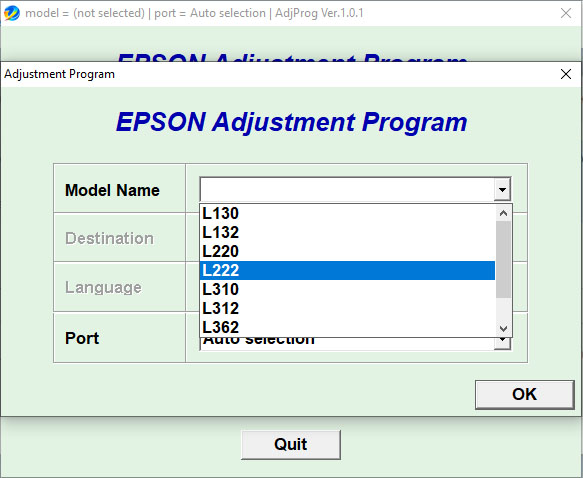This screenshot has width=583, height=478.
Task: Choose L310 printer model
Action: [347, 289]
